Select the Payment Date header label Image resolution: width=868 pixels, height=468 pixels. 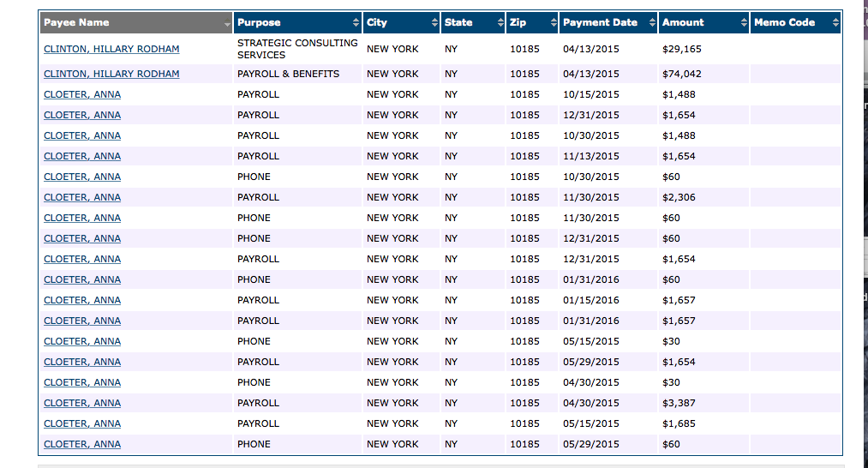pos(600,22)
